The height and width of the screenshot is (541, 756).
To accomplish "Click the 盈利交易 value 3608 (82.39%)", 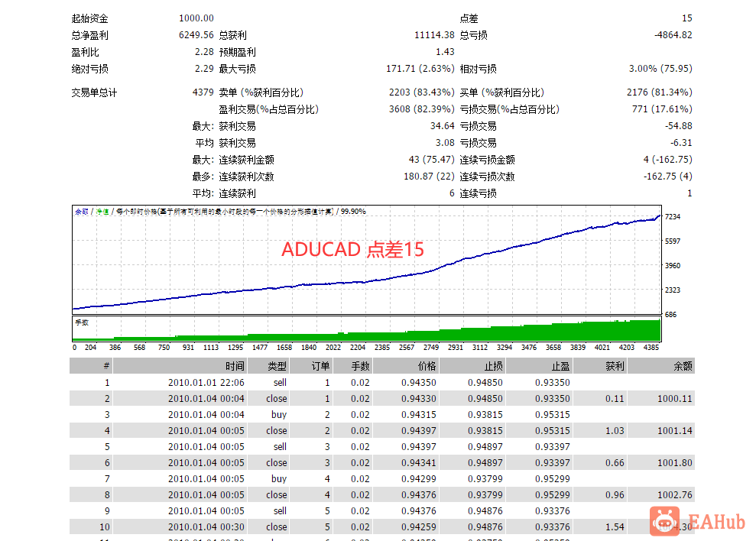I will pos(422,109).
